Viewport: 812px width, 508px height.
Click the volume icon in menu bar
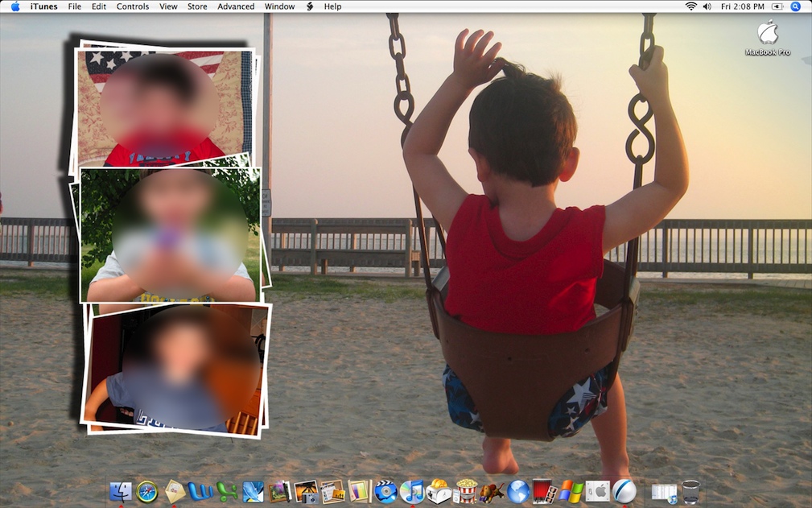tap(707, 6)
